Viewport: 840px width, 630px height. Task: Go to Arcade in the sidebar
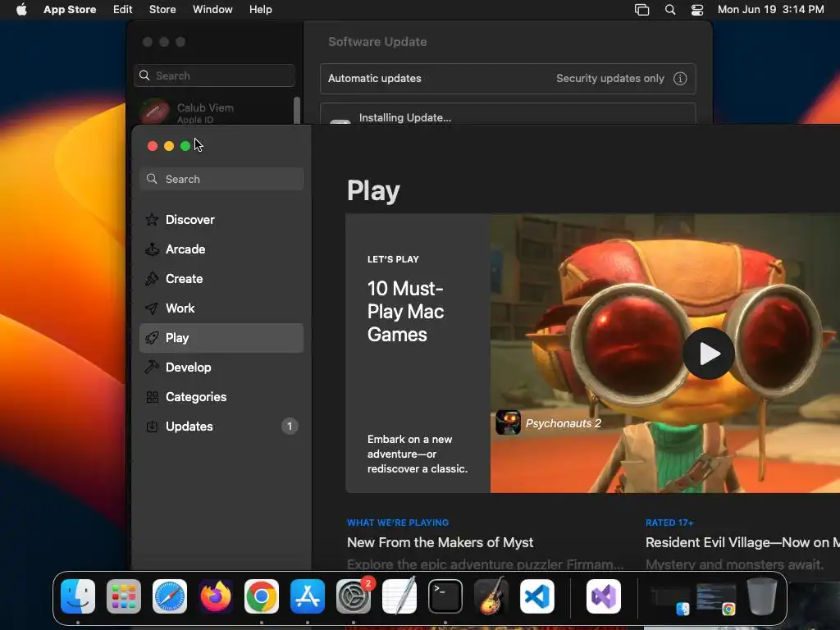(x=221, y=249)
